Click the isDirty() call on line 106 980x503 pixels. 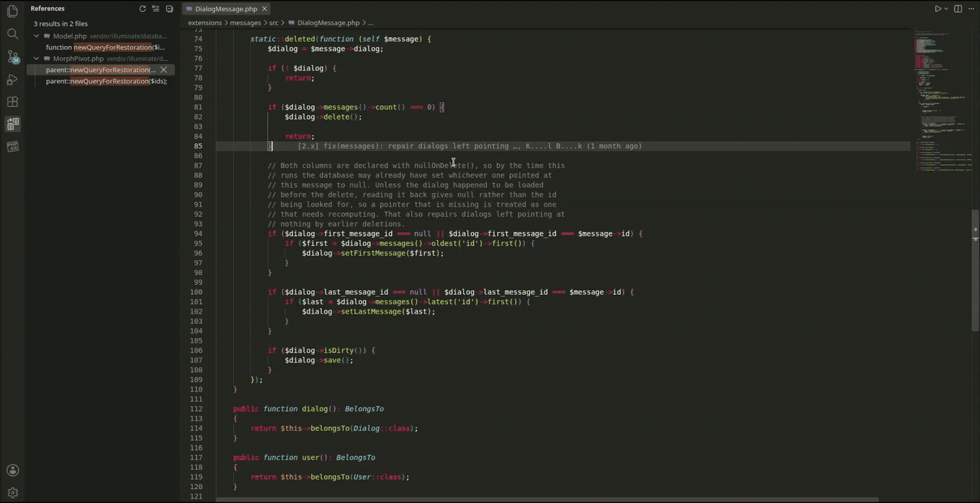(x=344, y=351)
